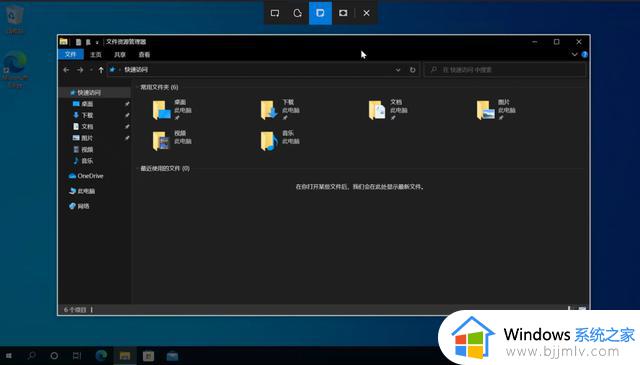Open Mail app from taskbar
The image size is (640, 365).
click(172, 356)
